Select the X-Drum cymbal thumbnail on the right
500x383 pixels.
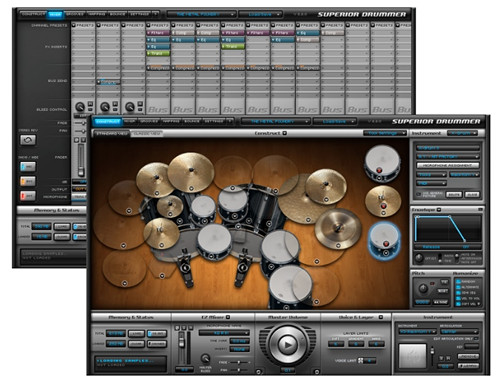tap(383, 201)
